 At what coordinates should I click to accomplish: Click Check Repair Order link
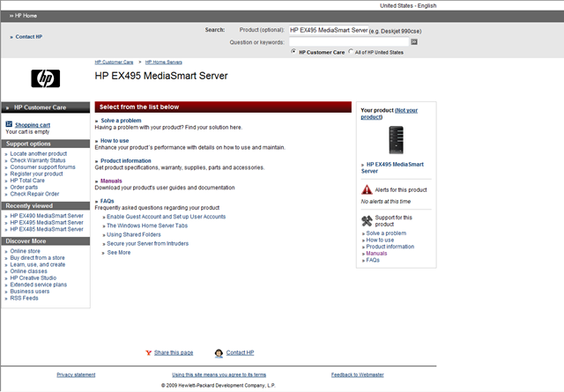point(34,194)
